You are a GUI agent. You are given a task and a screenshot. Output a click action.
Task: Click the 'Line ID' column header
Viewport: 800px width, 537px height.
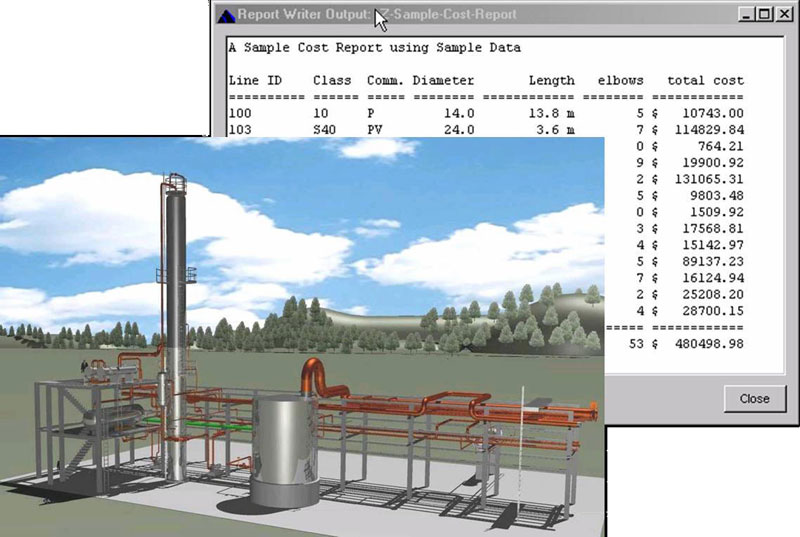point(254,80)
